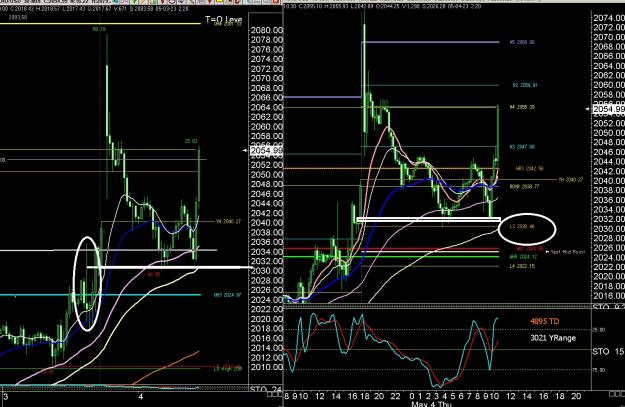Click the 22 hour mark on right time axis
This screenshot has width=625, height=407.
pos(395,396)
